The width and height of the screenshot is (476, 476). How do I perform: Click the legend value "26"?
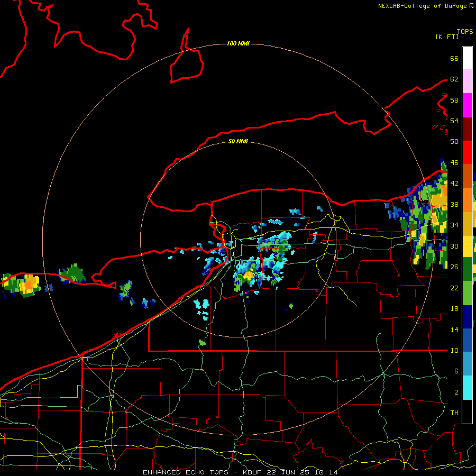pyautogui.click(x=454, y=267)
